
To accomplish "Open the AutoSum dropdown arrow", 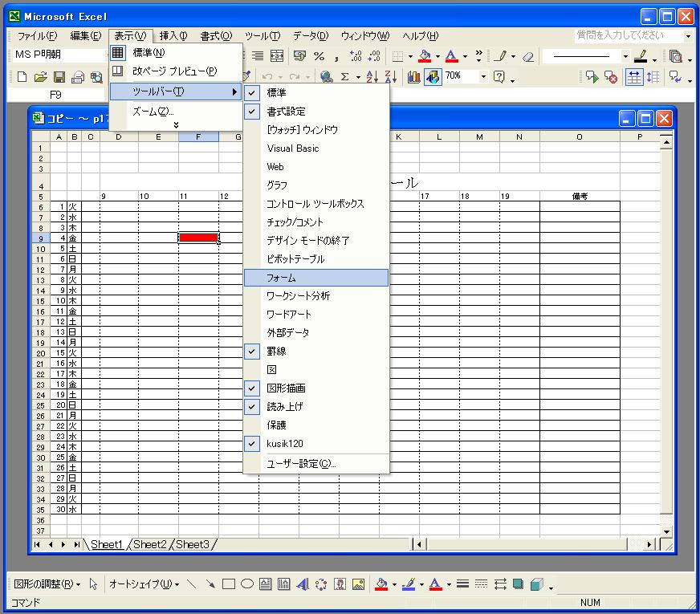I will click(x=358, y=77).
